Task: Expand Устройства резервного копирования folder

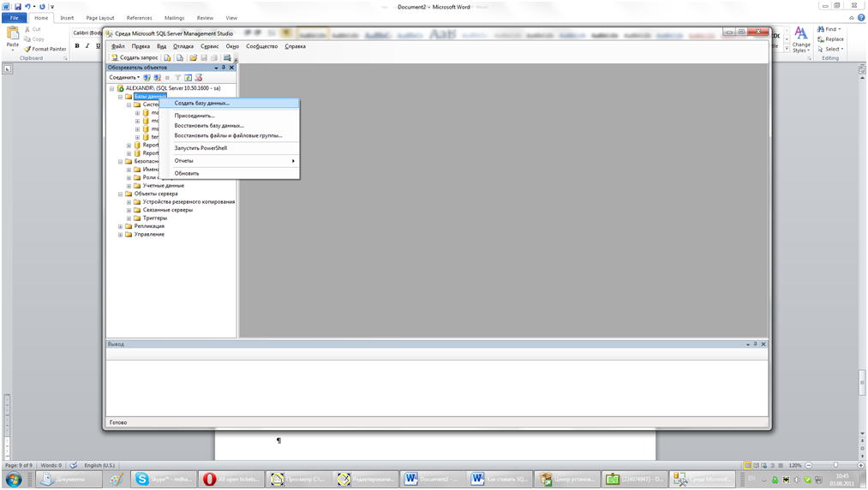Action: pos(129,202)
